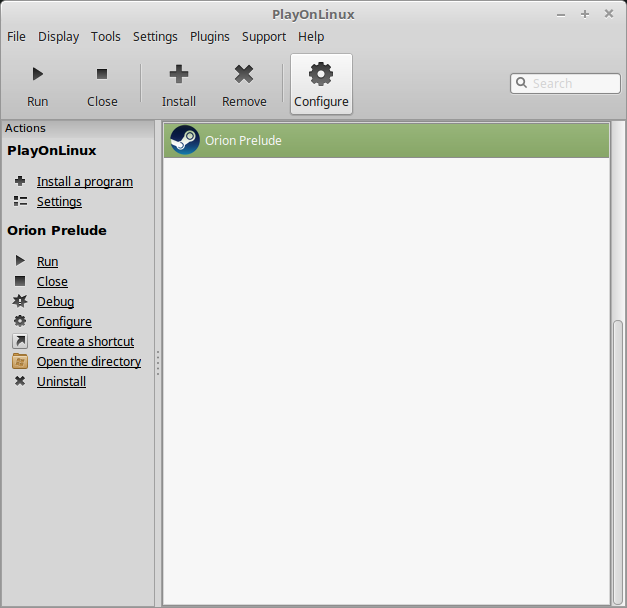Click the Uninstall link

tap(62, 382)
